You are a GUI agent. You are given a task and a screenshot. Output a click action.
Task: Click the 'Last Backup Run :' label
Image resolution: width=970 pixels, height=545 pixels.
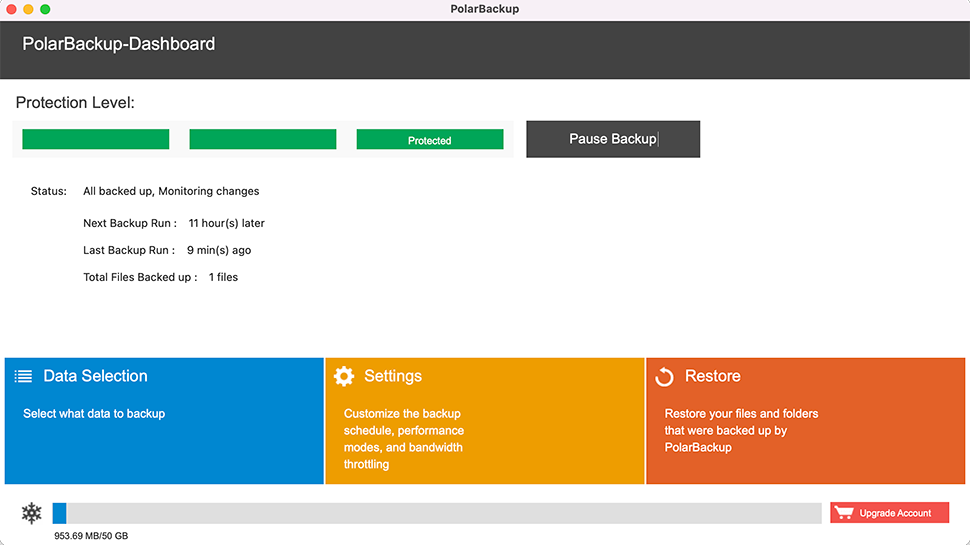click(129, 251)
